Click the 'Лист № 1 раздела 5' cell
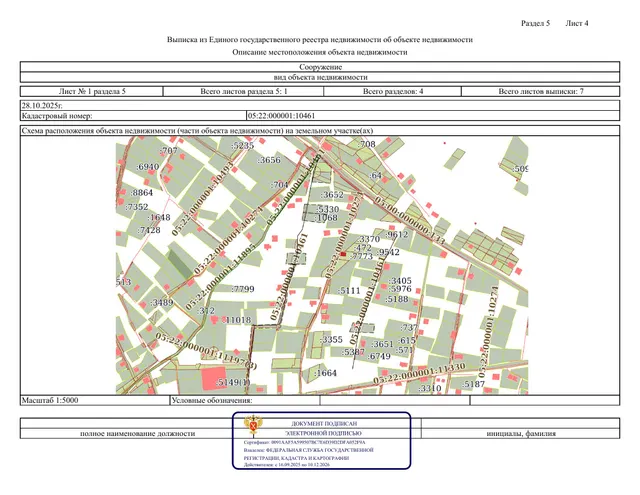Viewport: 640px width, 495px height. click(x=92, y=91)
